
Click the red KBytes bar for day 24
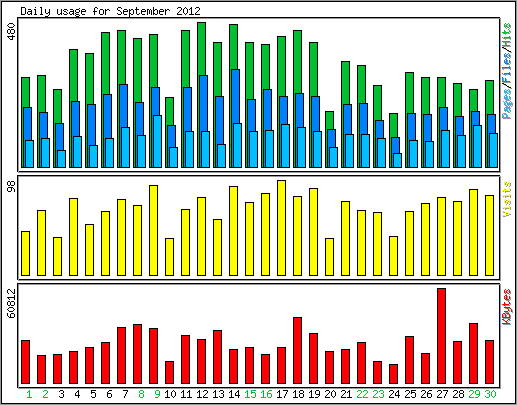pyautogui.click(x=393, y=374)
